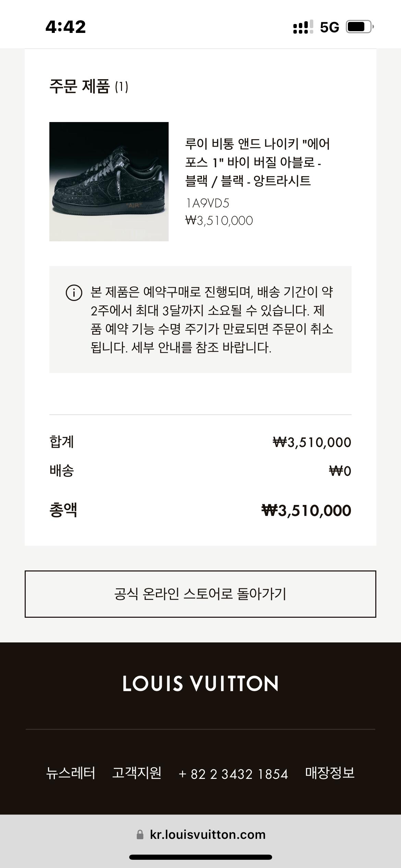This screenshot has width=401, height=868.
Task: Tap the 총액 ₩3,510,000 total amount
Action: 306,510
